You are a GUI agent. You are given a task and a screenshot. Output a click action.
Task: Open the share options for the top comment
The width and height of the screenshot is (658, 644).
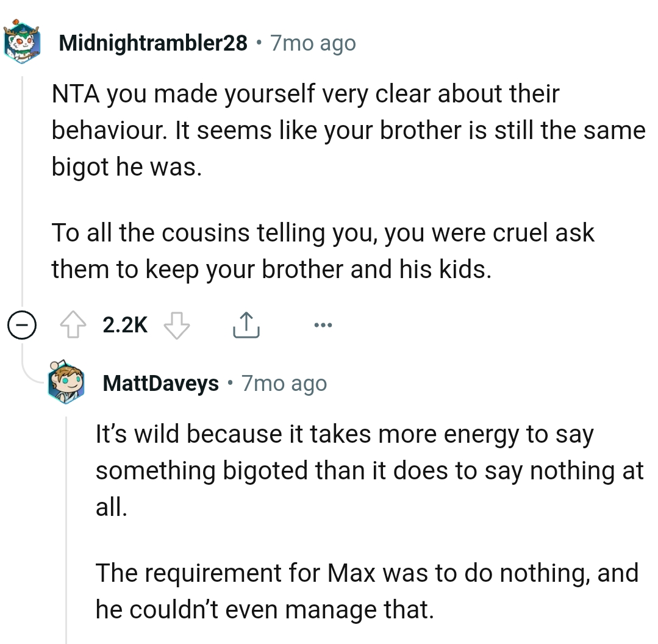tap(246, 324)
